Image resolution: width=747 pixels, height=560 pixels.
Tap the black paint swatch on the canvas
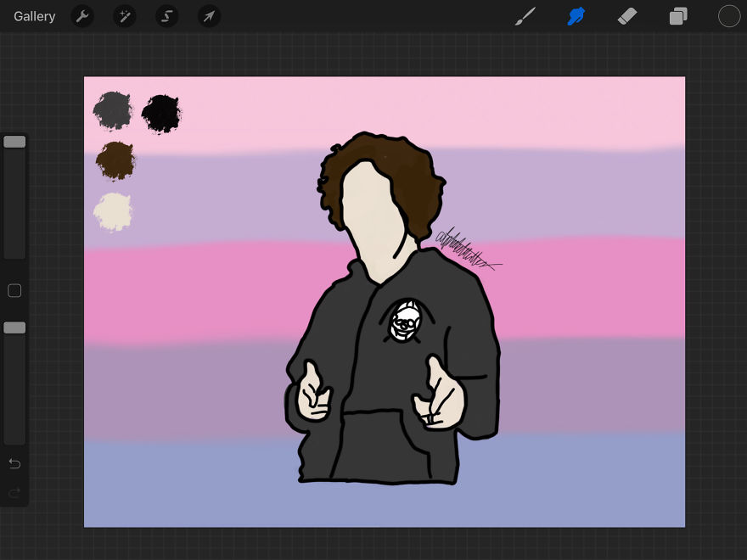pos(161,111)
